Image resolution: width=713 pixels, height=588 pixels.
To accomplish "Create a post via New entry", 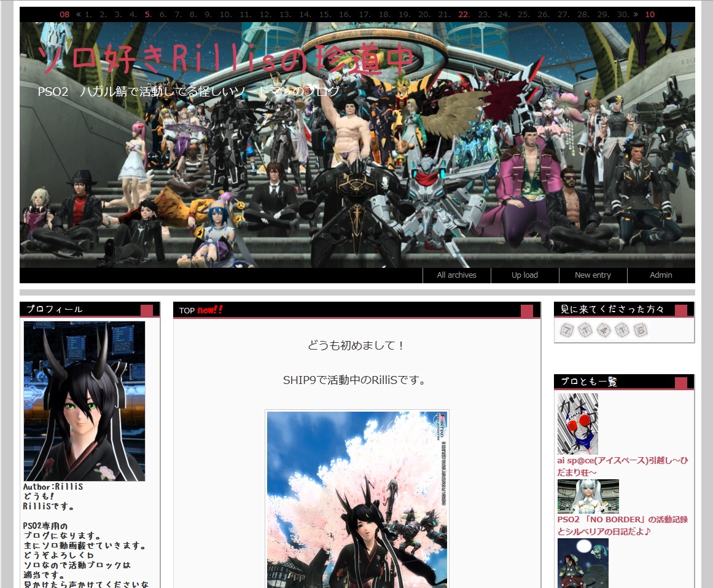I will pos(593,275).
